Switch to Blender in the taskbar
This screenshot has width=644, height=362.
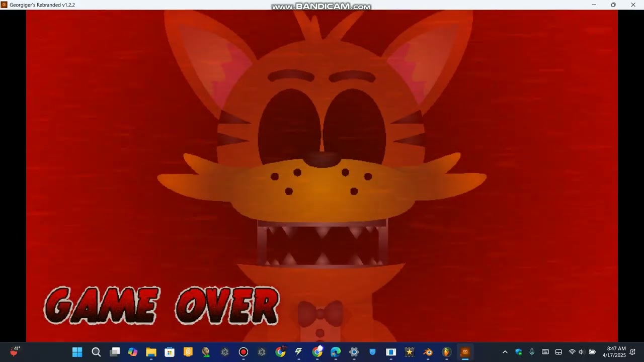coord(428,352)
